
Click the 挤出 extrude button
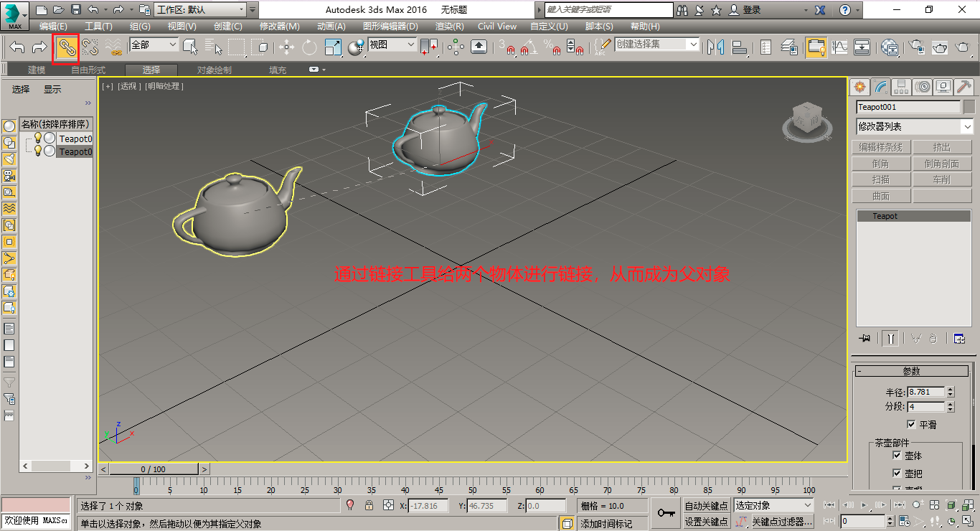pos(942,146)
